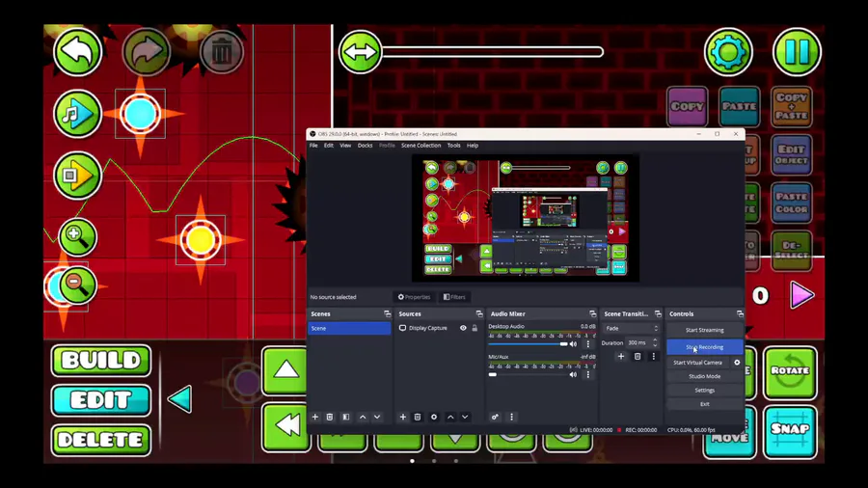Mute Mic/Aux with the speaker icon
Screen dimensions: 868x488
574,374
